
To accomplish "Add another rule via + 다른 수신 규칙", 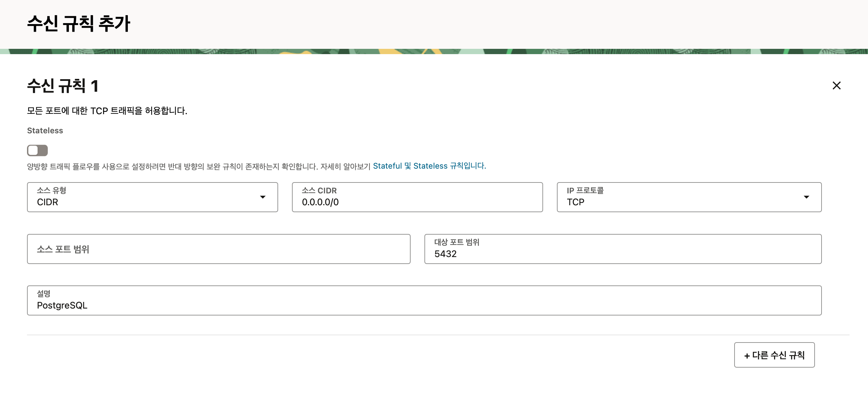I will pos(774,355).
